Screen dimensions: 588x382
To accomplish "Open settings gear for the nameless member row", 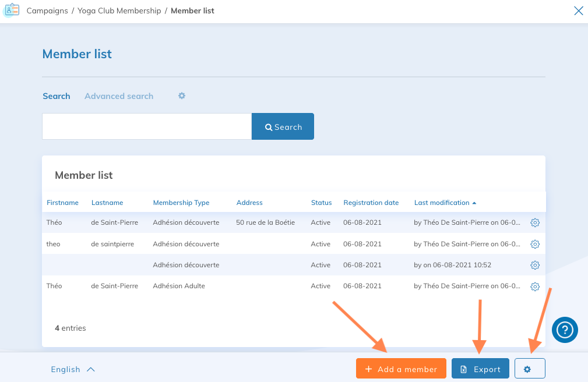I will [x=535, y=265].
